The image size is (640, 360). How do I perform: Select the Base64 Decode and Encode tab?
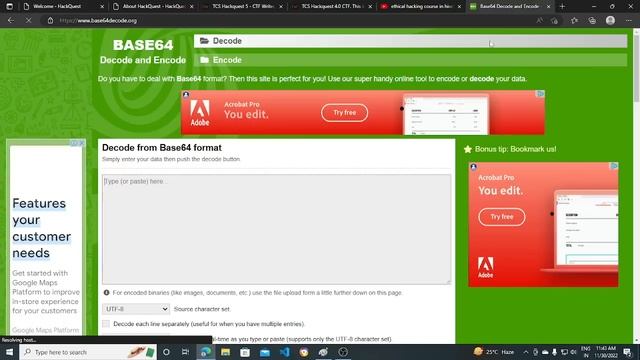pos(510,7)
